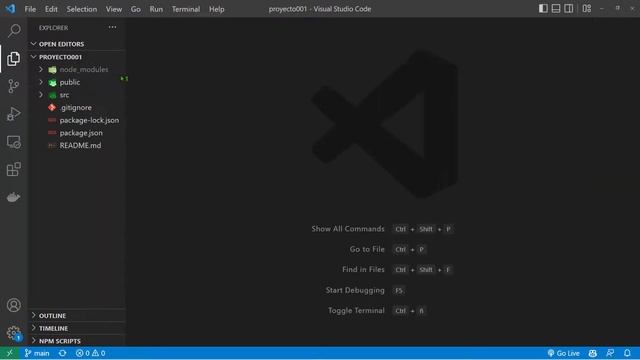Image resolution: width=640 pixels, height=360 pixels.
Task: Open the Go menu
Action: pyautogui.click(x=136, y=9)
